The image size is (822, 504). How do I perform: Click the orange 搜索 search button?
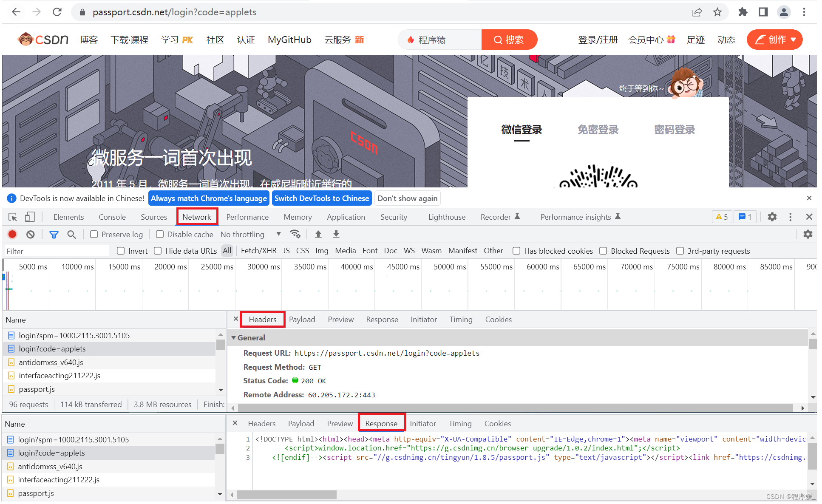[x=509, y=40]
